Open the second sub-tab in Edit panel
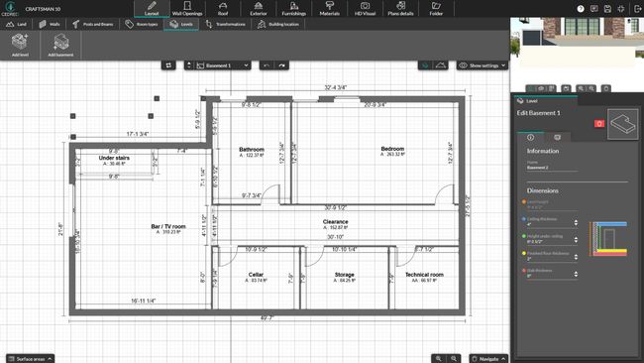Image resolution: width=644 pixels, height=363 pixels. (557, 137)
